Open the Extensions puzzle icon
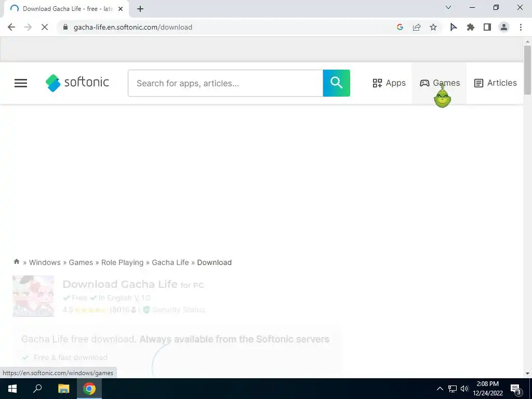This screenshot has height=399, width=532. point(471,27)
